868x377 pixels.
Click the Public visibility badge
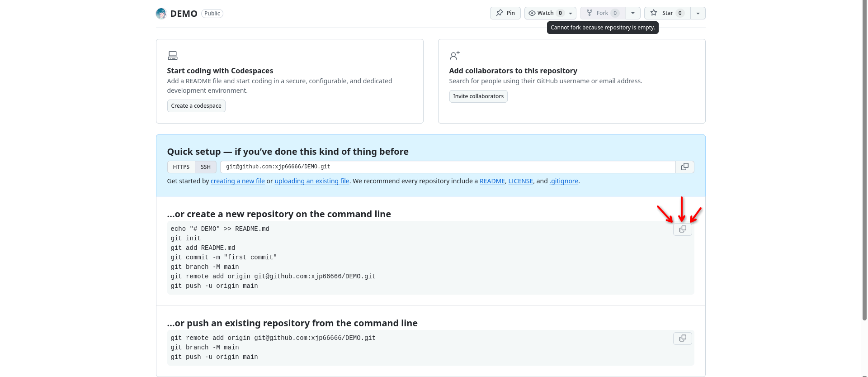[x=212, y=14]
